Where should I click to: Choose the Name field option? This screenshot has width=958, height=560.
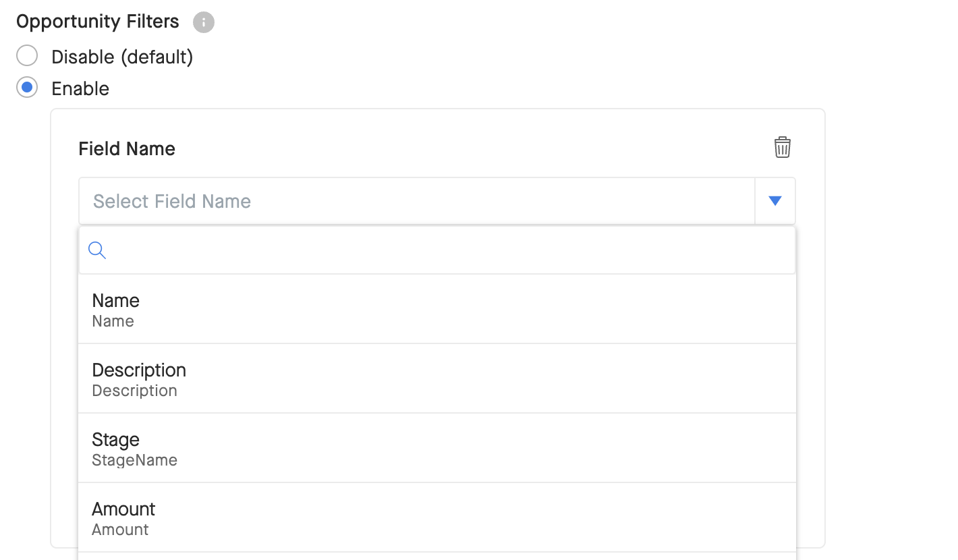(437, 309)
